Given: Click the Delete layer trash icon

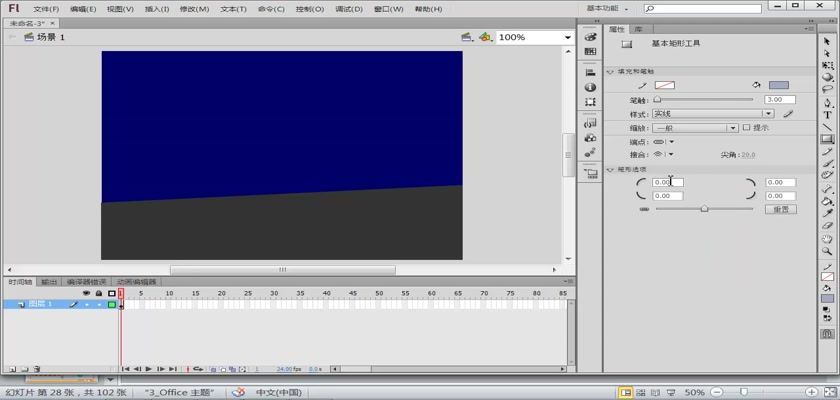Looking at the screenshot, I should [x=37, y=369].
